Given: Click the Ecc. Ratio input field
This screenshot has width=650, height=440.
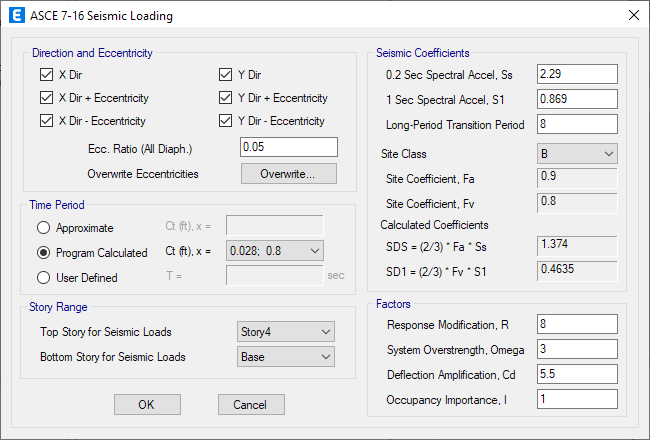Looking at the screenshot, I should [x=288, y=147].
